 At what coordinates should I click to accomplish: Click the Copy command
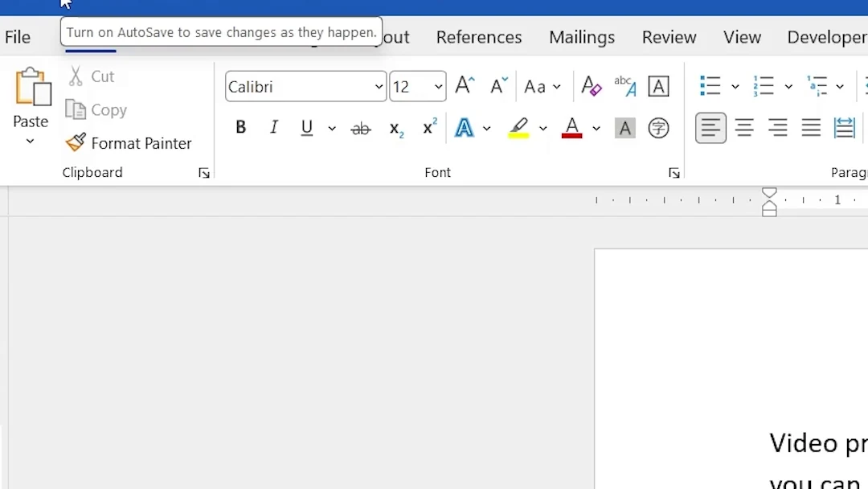pyautogui.click(x=96, y=109)
